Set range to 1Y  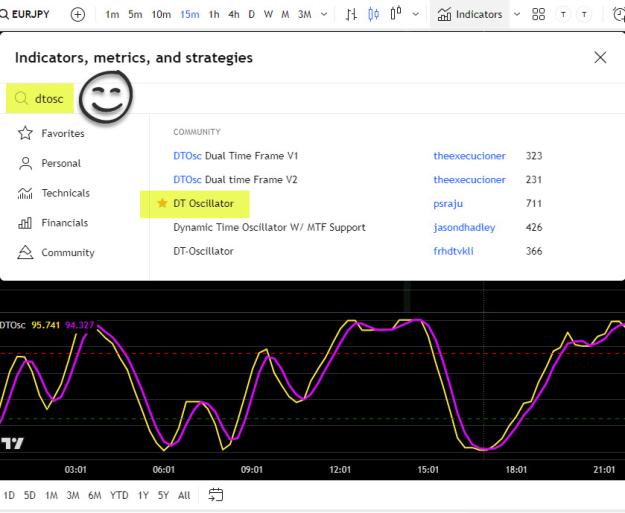[143, 495]
